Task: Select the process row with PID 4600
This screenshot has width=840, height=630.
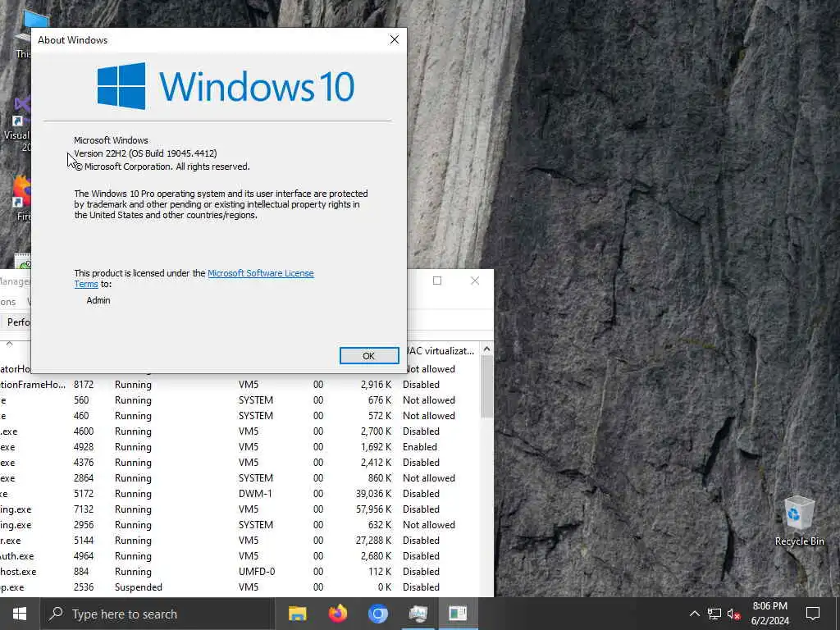Action: click(x=240, y=431)
